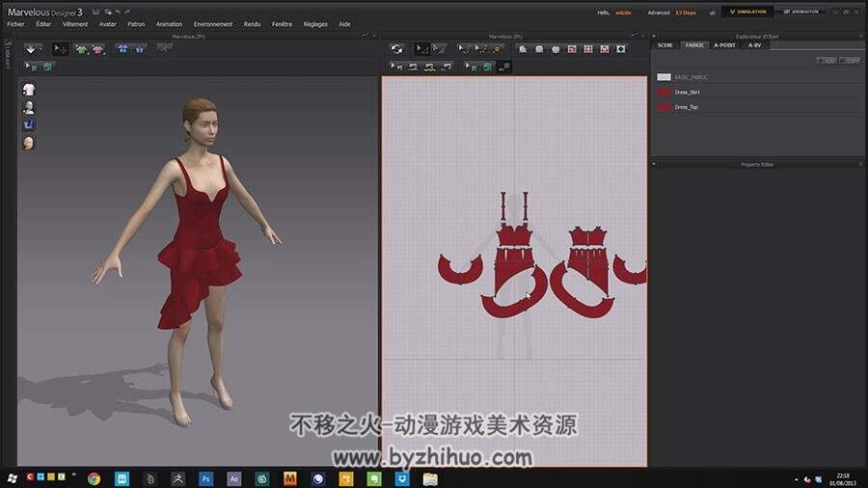Open the Fenêtre menu
Screen dimensions: 868x488
click(282, 24)
